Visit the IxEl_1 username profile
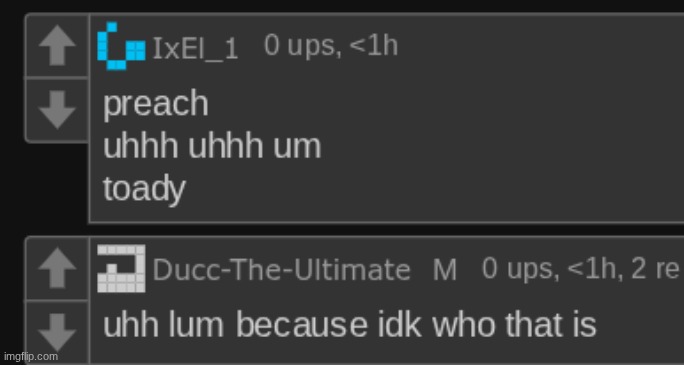The height and width of the screenshot is (365, 684). point(195,48)
